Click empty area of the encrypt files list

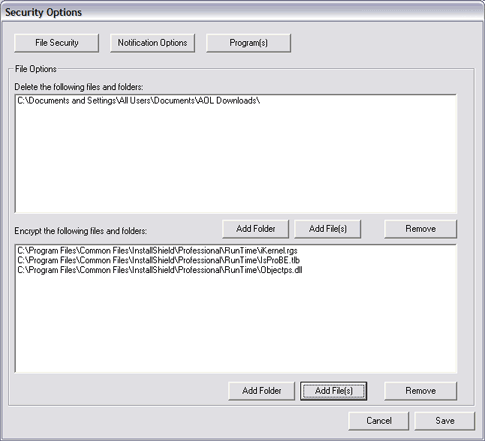(236, 323)
